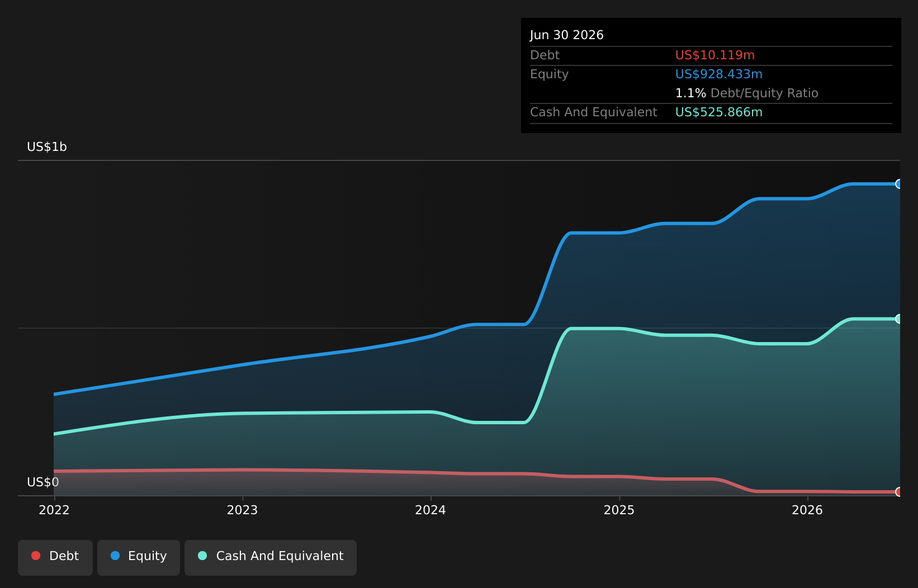Click the 2024 x-axis label
The height and width of the screenshot is (588, 918).
tap(430, 510)
